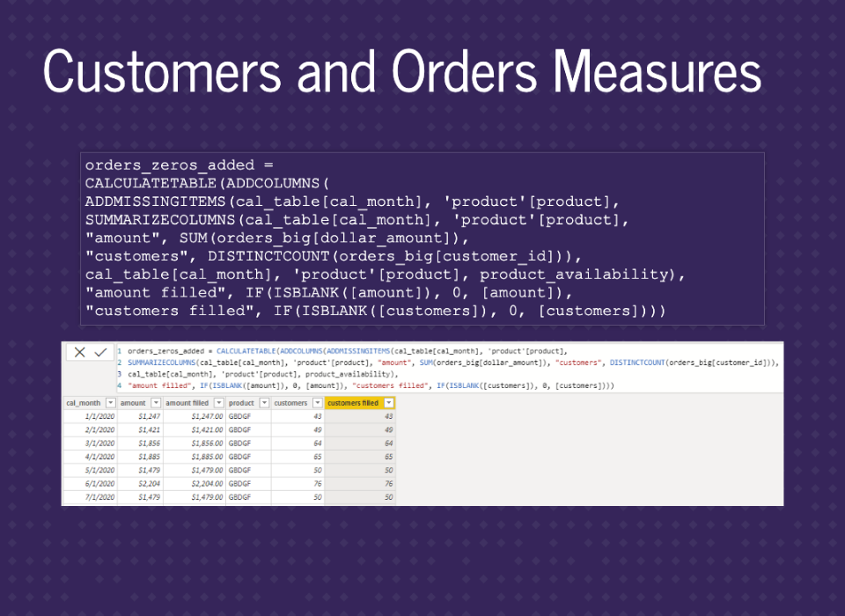
Task: Open the amount column filter dropdown
Action: pos(156,403)
